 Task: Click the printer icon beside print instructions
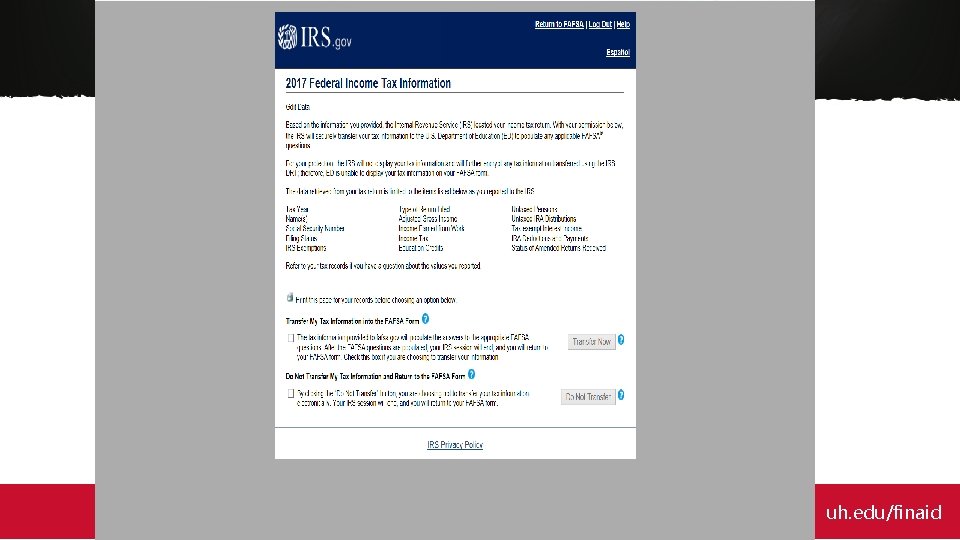pos(290,298)
